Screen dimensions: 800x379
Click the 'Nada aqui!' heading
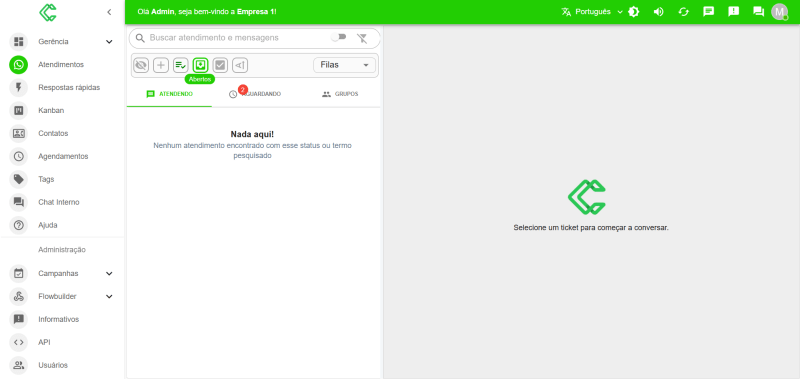[252, 134]
